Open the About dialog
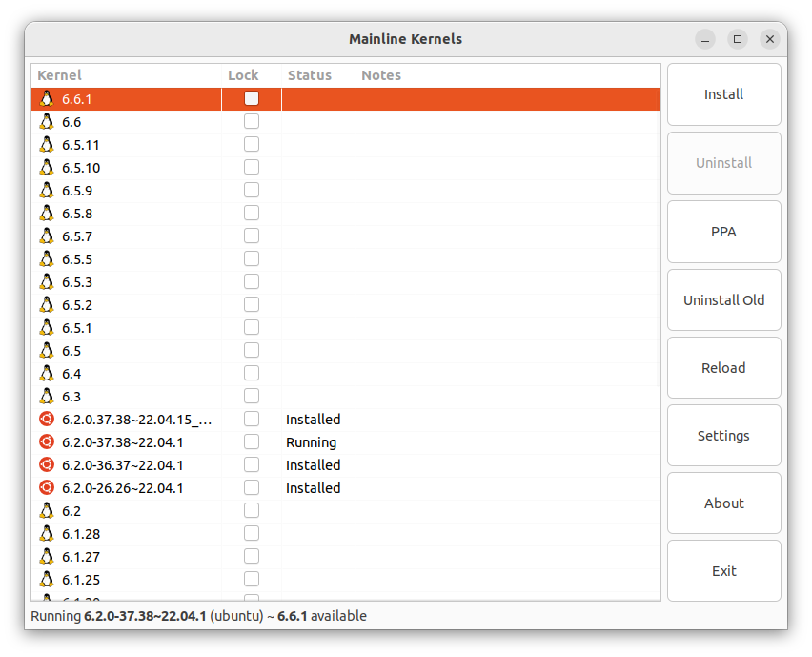 724,503
